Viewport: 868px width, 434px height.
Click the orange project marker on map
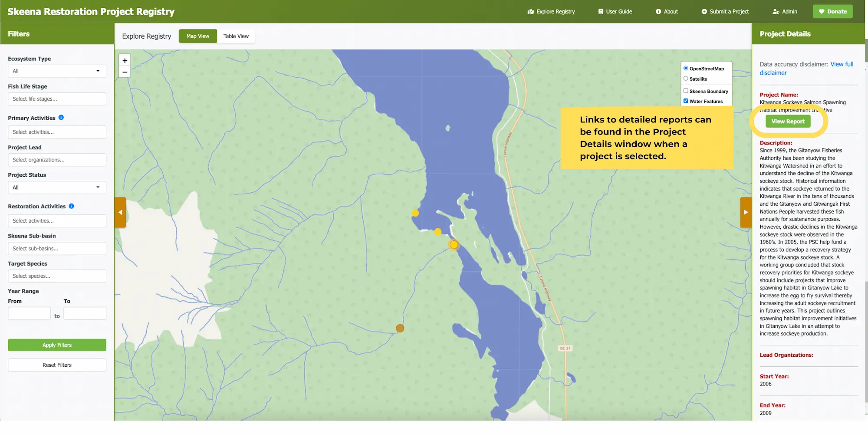(x=400, y=329)
